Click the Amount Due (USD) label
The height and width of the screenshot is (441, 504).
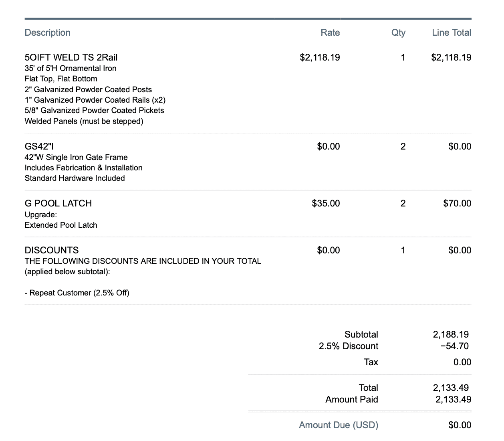coord(339,425)
